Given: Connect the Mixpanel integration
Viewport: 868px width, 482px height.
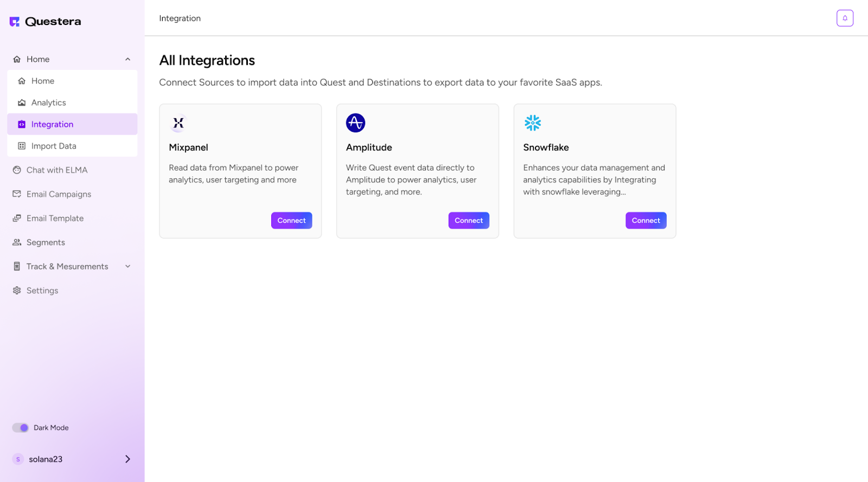Looking at the screenshot, I should tap(291, 221).
